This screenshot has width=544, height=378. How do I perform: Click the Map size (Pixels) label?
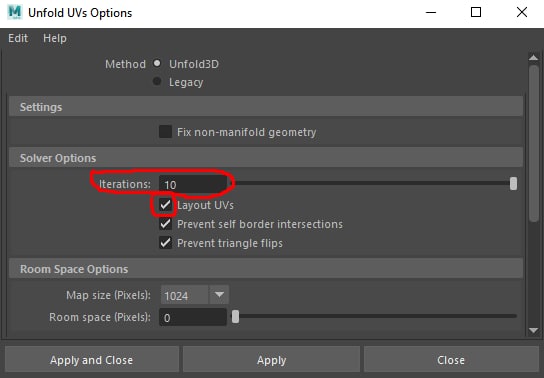click(x=108, y=295)
